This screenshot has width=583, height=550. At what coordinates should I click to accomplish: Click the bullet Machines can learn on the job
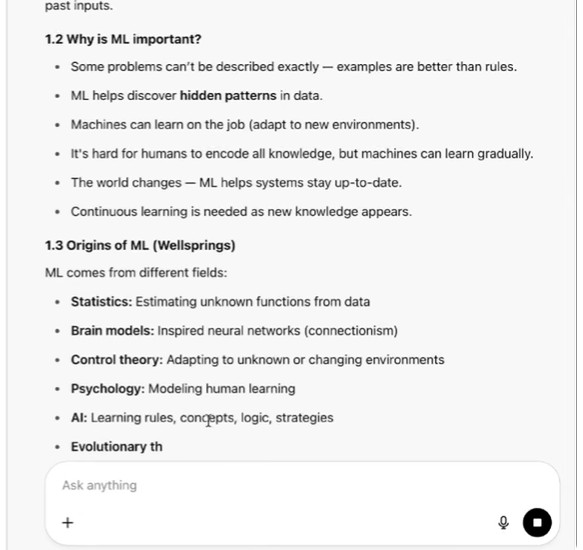245,125
